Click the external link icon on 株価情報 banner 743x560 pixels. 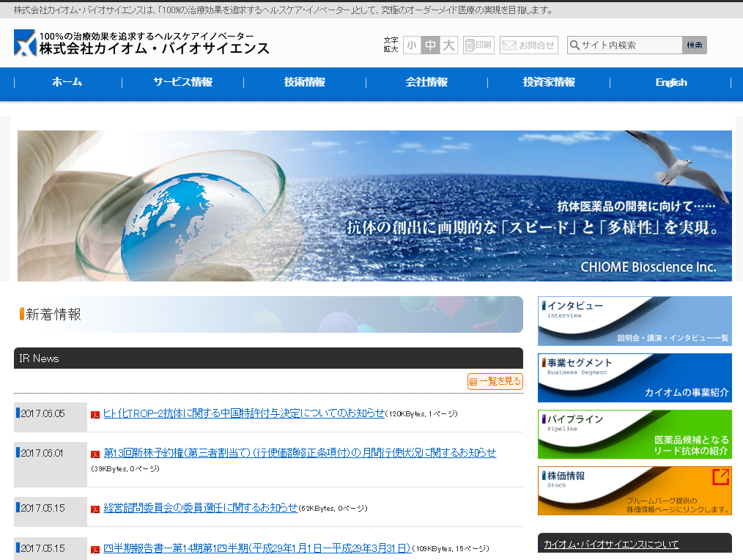point(721,476)
